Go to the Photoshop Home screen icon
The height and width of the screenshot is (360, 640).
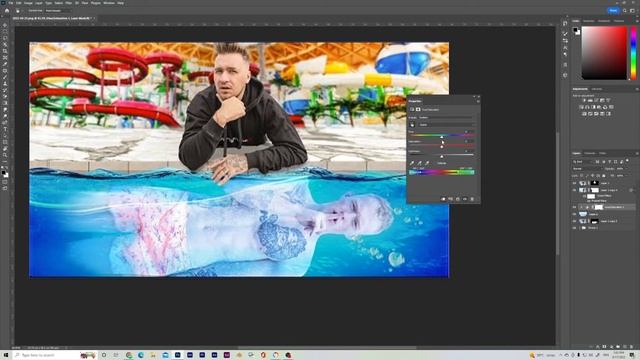pyautogui.click(x=7, y=11)
